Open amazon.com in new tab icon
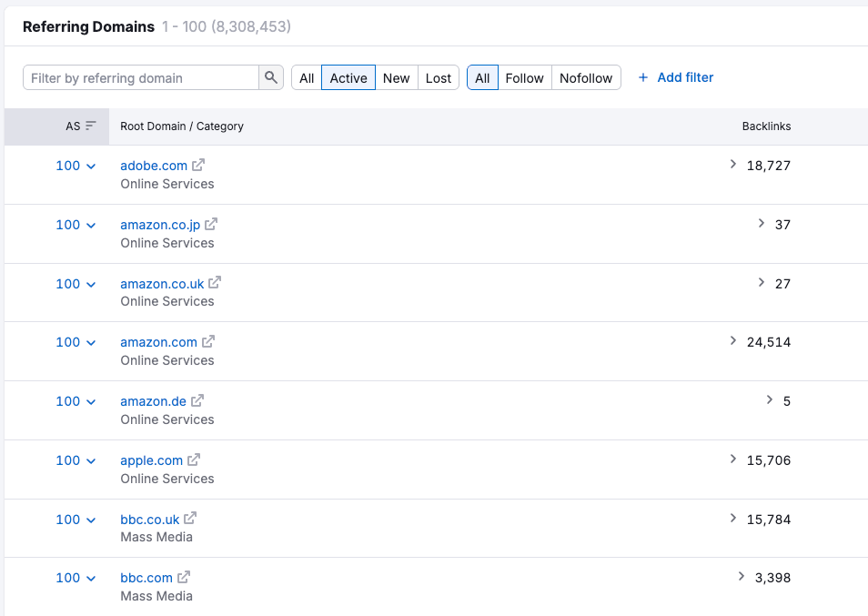This screenshot has width=868, height=616. [208, 342]
